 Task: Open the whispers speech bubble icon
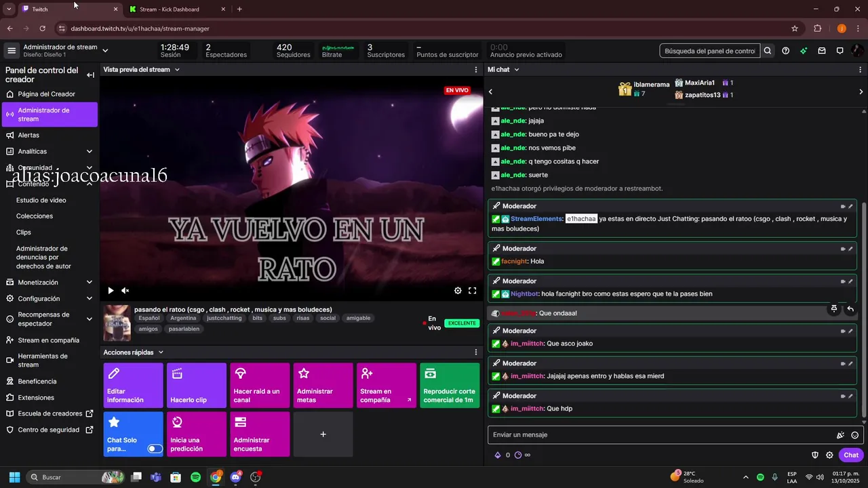(x=840, y=51)
